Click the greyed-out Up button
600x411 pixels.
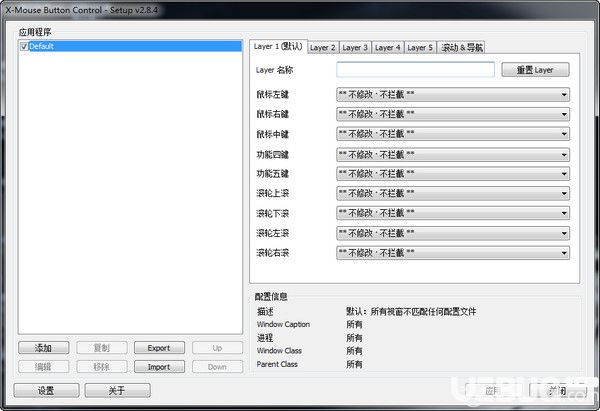(217, 348)
